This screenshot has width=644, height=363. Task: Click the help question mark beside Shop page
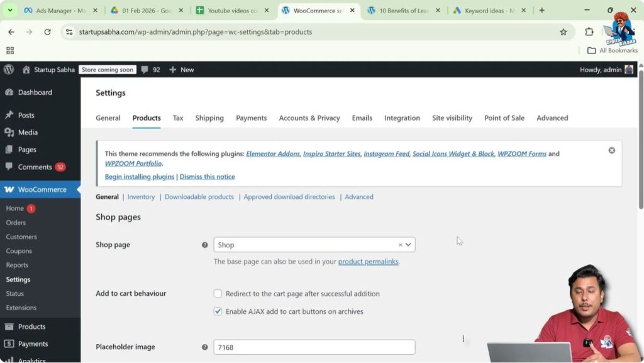point(204,245)
